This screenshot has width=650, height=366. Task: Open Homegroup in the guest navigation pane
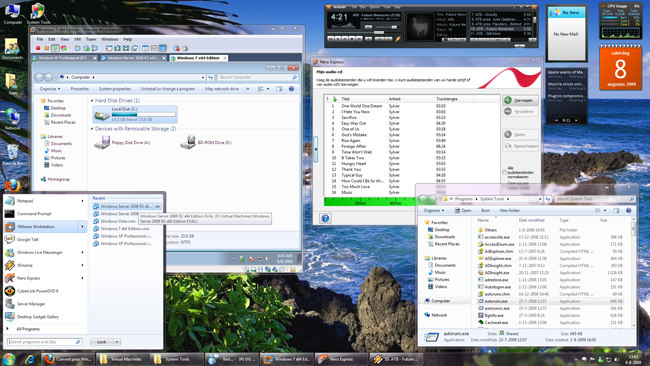pos(55,179)
